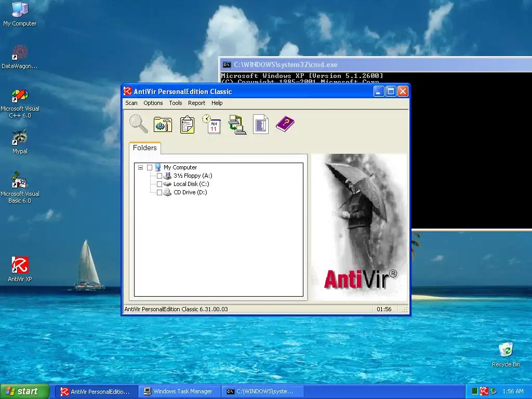Collapse the My Computer tree node

point(140,167)
